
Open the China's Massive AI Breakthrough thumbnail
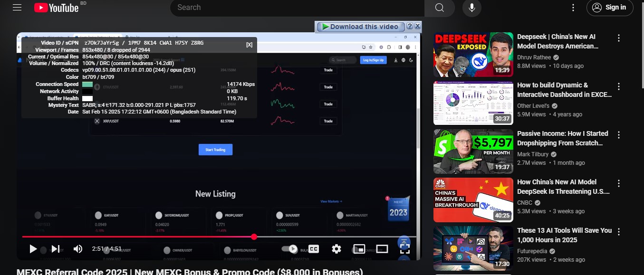pyautogui.click(x=473, y=200)
